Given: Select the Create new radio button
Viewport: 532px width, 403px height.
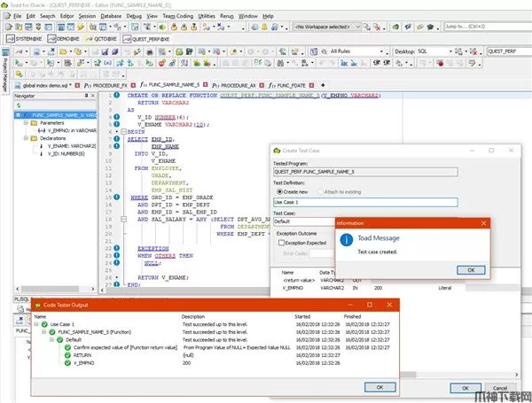Looking at the screenshot, I should click(x=279, y=190).
